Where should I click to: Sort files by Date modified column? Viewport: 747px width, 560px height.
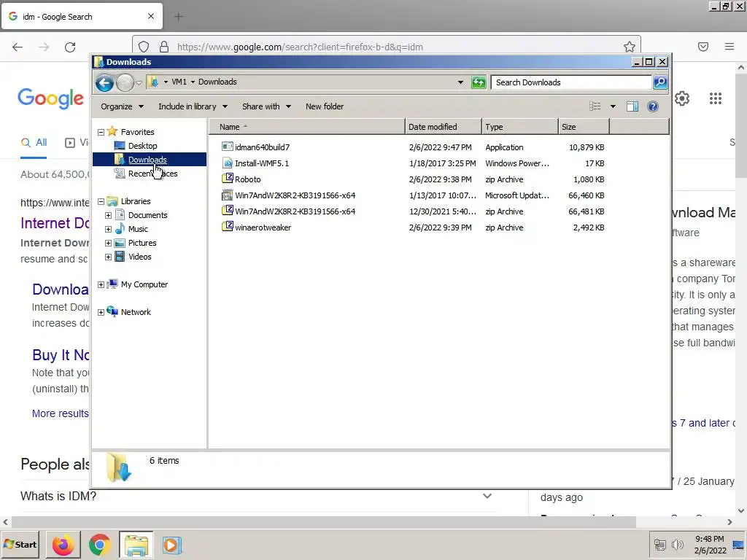click(443, 127)
